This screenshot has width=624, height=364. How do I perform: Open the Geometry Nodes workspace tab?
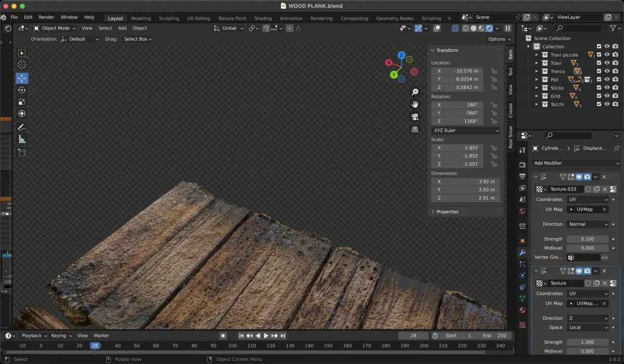coord(394,18)
